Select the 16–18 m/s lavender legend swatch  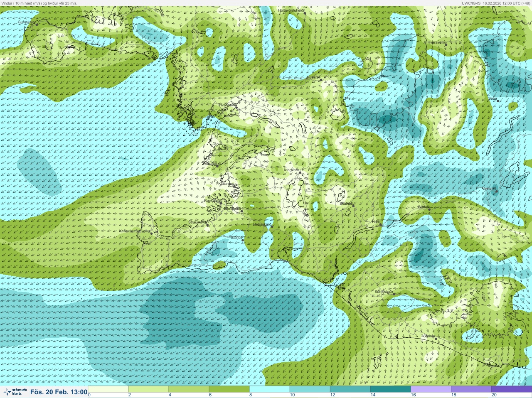coord(431,389)
